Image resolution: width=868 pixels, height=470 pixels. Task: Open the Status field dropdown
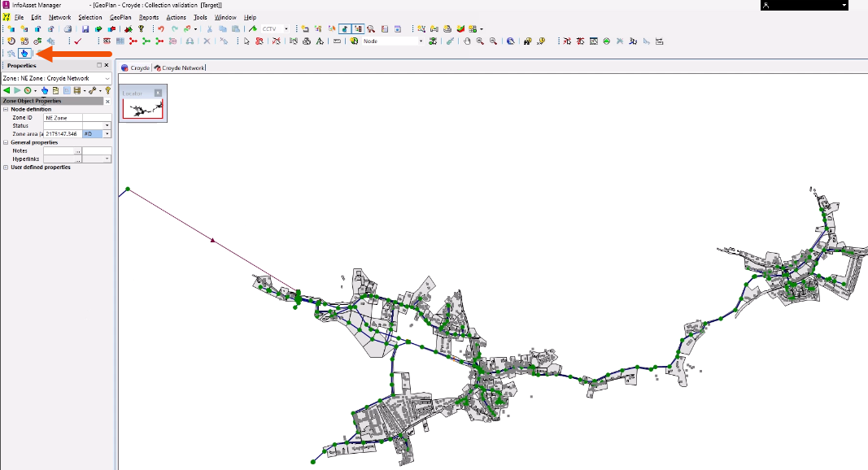[x=107, y=126]
